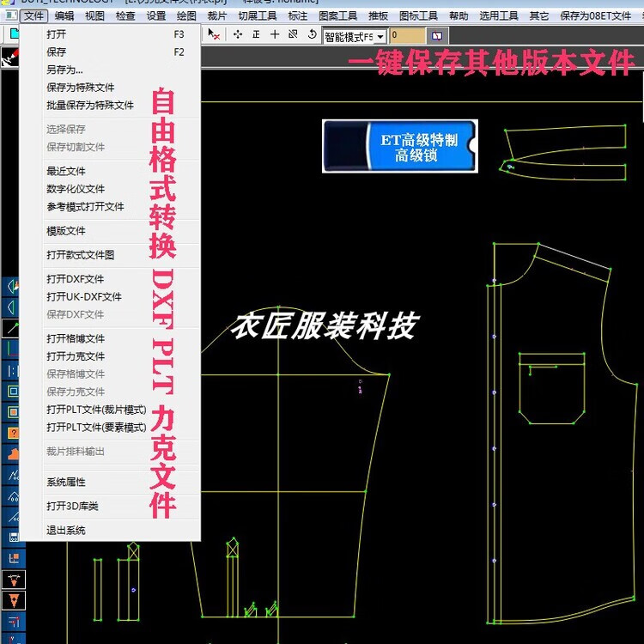Select the orange shoe-shaped tool in left sidebar

point(13,453)
